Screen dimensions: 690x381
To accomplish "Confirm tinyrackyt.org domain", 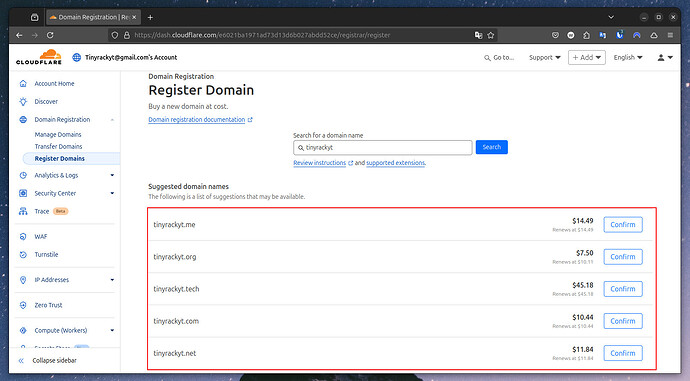I will (623, 256).
